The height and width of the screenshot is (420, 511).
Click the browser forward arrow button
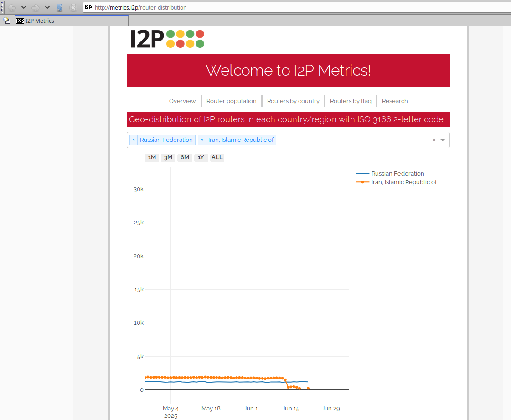(x=36, y=7)
